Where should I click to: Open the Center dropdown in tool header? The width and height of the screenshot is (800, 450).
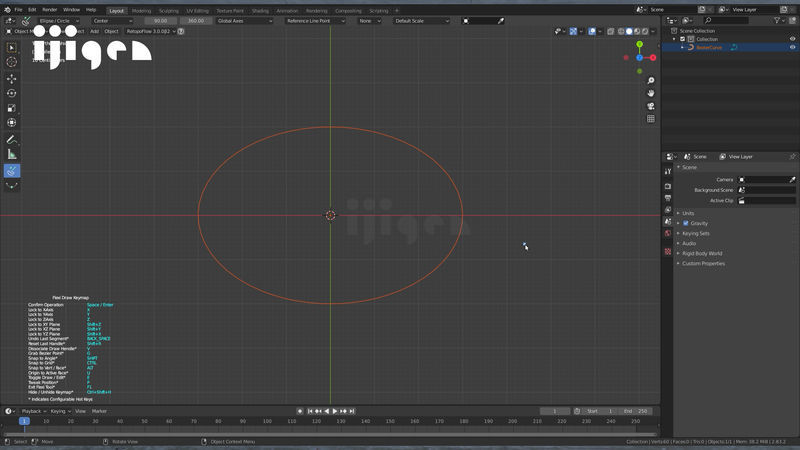coord(113,21)
